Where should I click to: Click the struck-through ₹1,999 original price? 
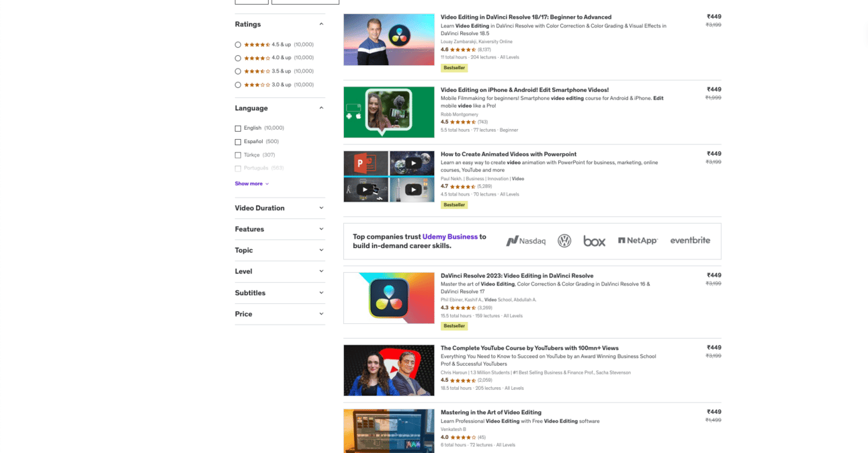[x=713, y=97]
